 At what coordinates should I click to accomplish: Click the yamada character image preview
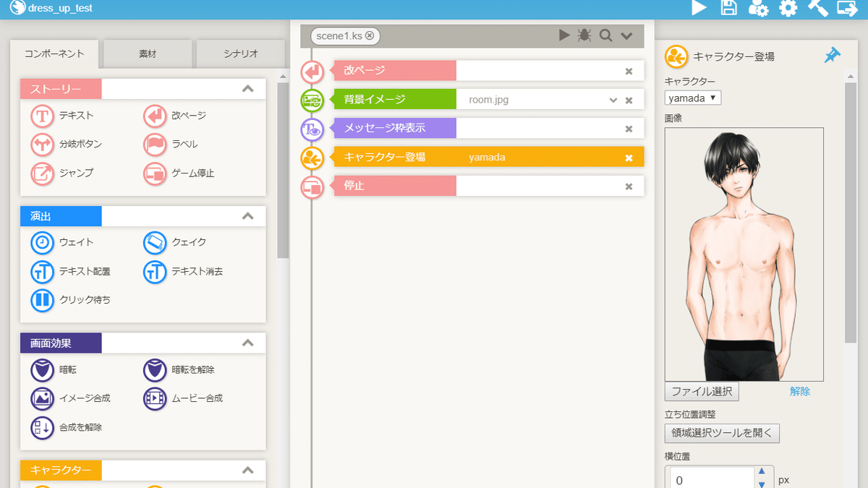point(744,254)
